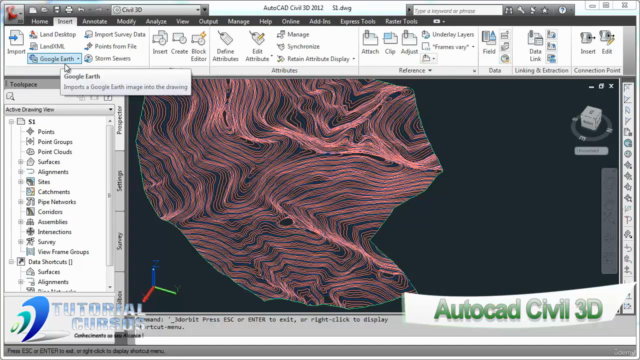Viewport: 640px width, 360px height.
Task: Select Points from File
Action: coord(111,47)
